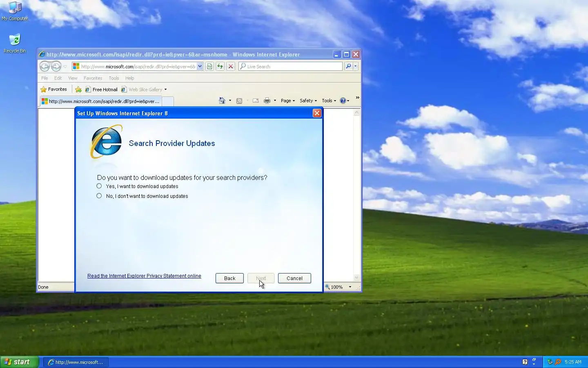Open the Favorites menu in menu bar

pyautogui.click(x=93, y=78)
